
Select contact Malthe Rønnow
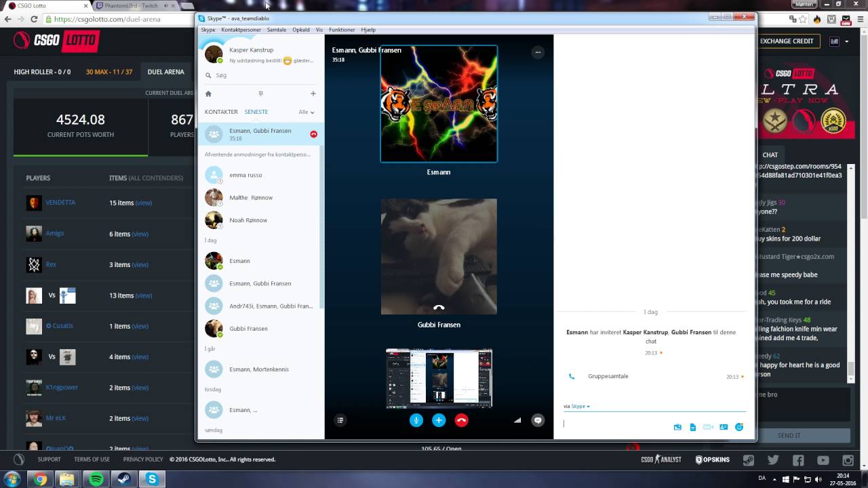click(260, 197)
